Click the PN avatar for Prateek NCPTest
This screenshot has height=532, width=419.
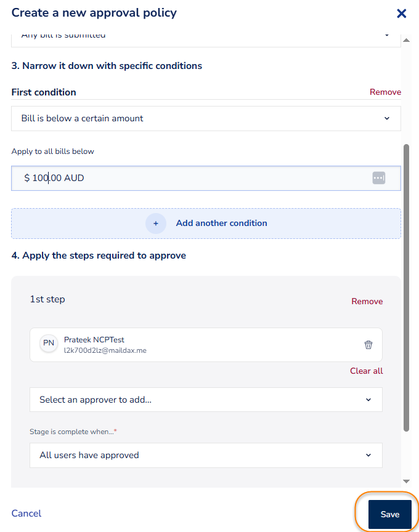(49, 344)
